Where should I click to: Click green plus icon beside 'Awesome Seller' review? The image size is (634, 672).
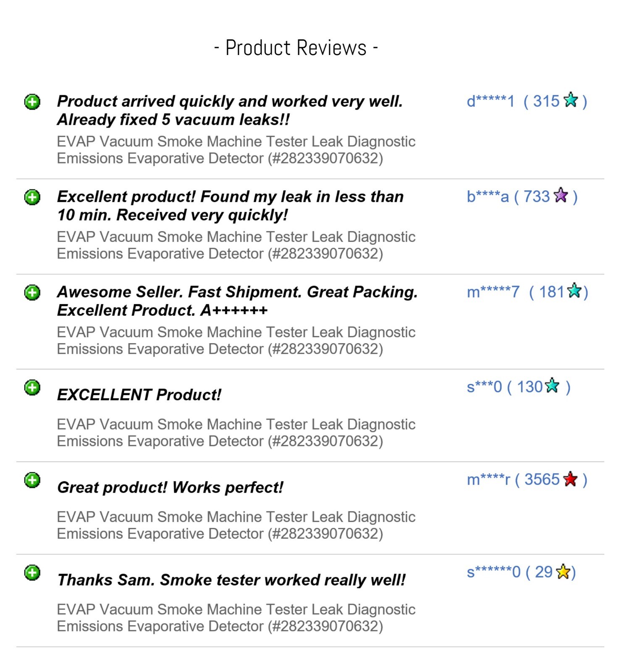(32, 292)
